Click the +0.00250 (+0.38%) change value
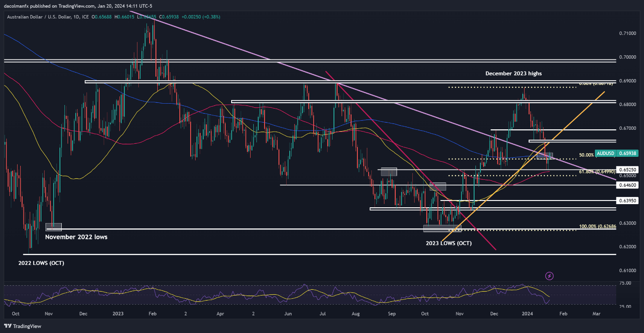This screenshot has width=644, height=333. click(201, 17)
